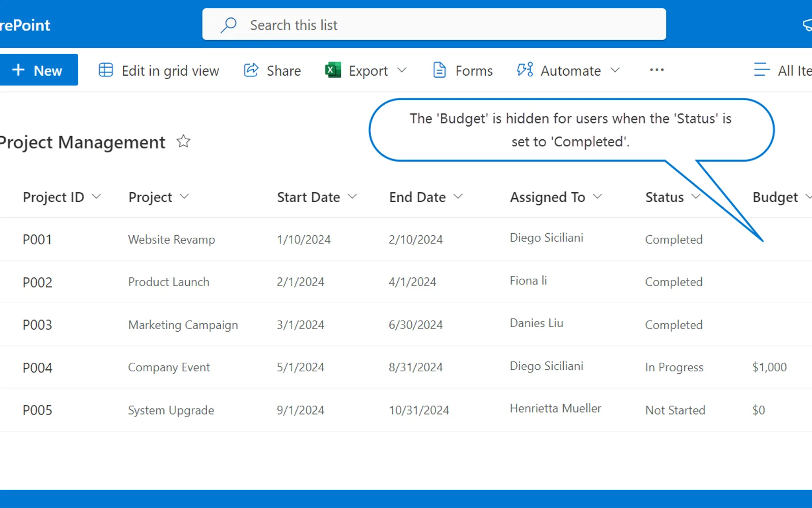
Task: Focus the Search this list box
Action: 434,24
